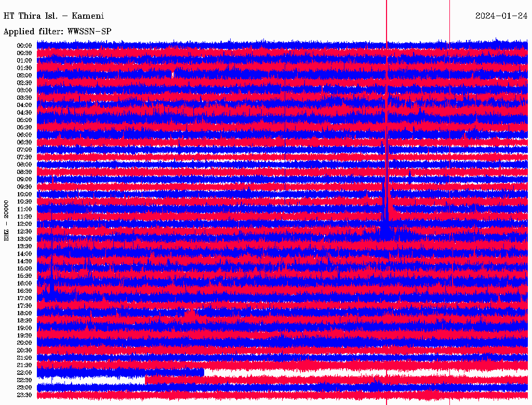Click the 00:30 time label
Viewport: 532px width, 405px height.
tap(24, 53)
